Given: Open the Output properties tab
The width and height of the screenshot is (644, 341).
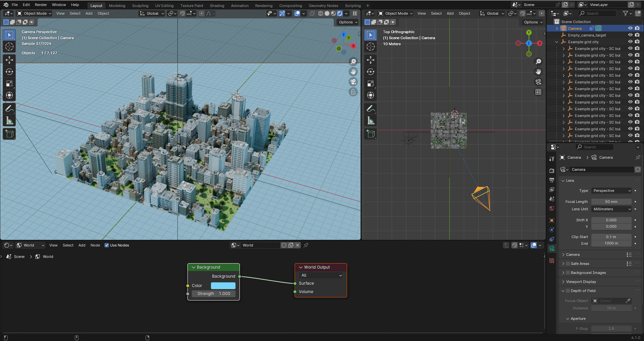Looking at the screenshot, I should (x=552, y=180).
